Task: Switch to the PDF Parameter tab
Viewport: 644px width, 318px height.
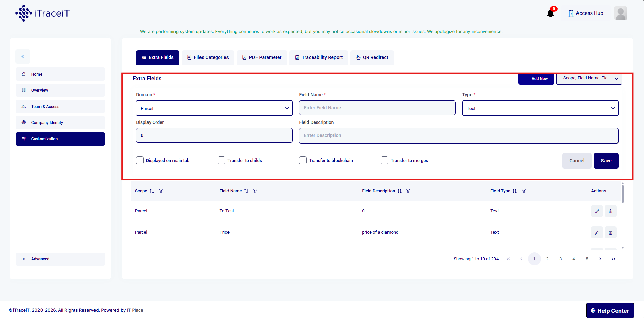Action: pyautogui.click(x=262, y=58)
